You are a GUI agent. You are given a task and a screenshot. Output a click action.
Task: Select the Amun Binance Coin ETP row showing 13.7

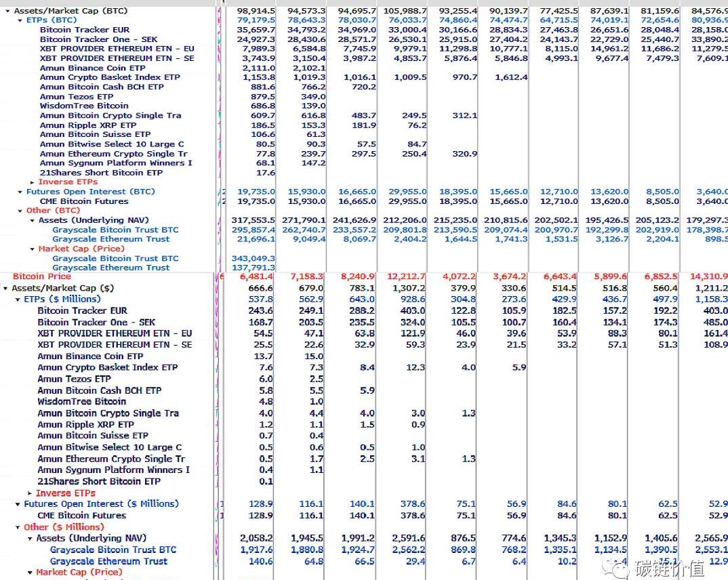tap(90, 356)
